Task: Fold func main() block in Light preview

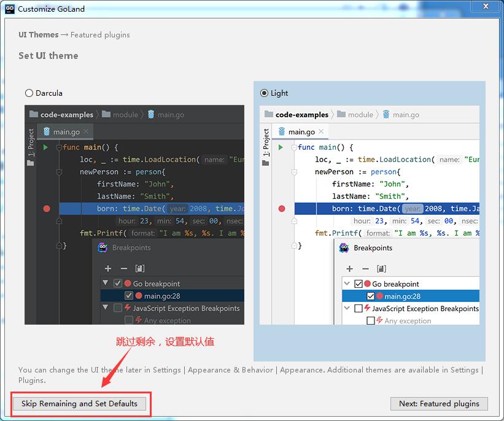Action: (294, 147)
